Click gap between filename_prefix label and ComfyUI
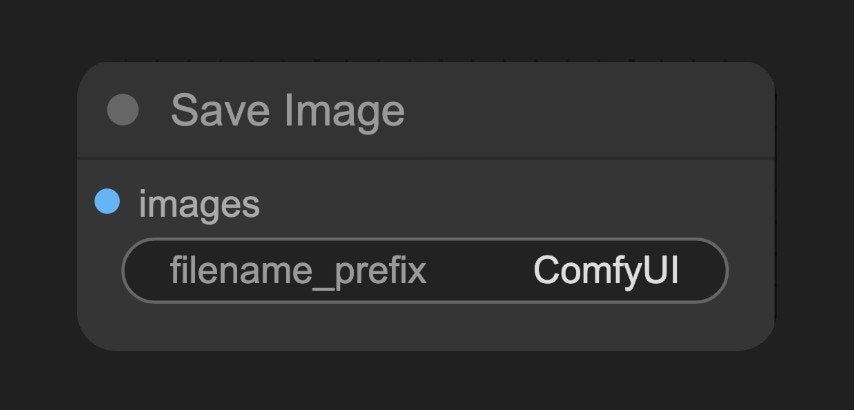 pos(479,271)
